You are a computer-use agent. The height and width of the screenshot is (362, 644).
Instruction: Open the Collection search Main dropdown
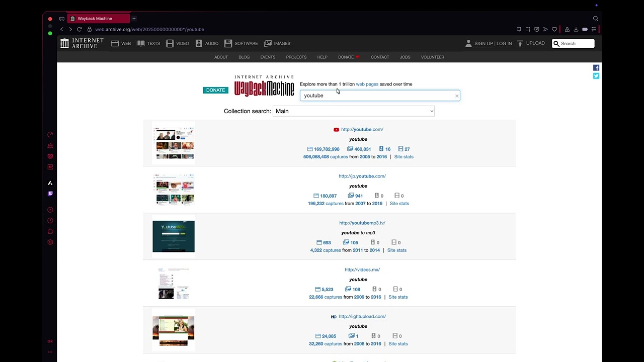point(354,111)
